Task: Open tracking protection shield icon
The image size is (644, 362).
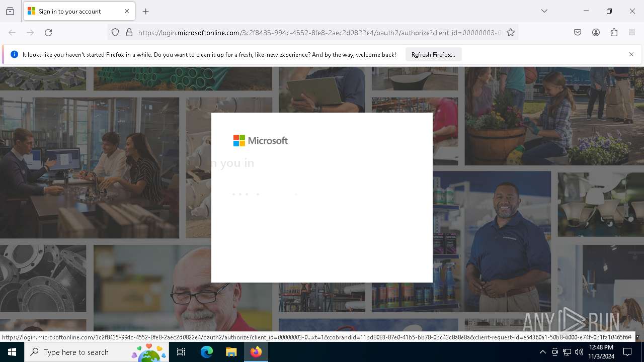Action: point(115,33)
